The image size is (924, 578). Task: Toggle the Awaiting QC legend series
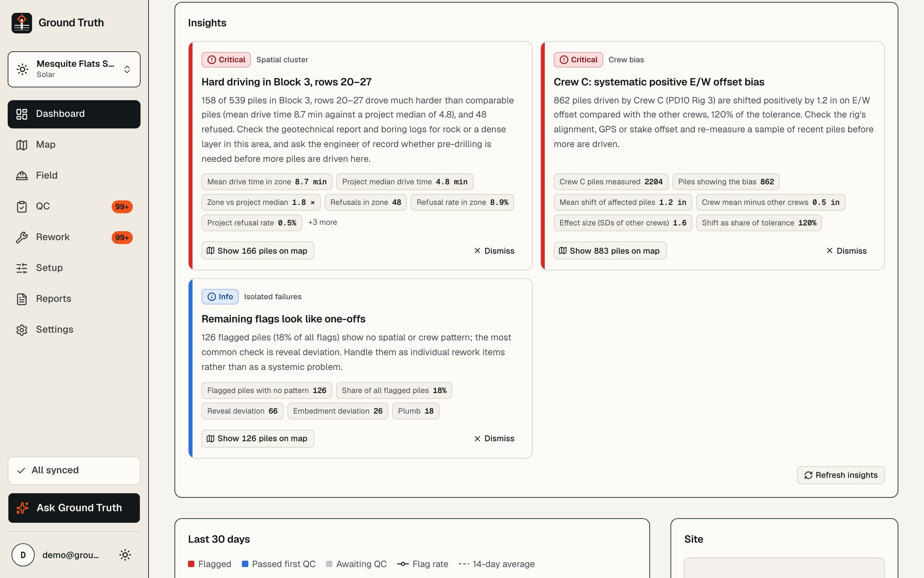tap(356, 564)
